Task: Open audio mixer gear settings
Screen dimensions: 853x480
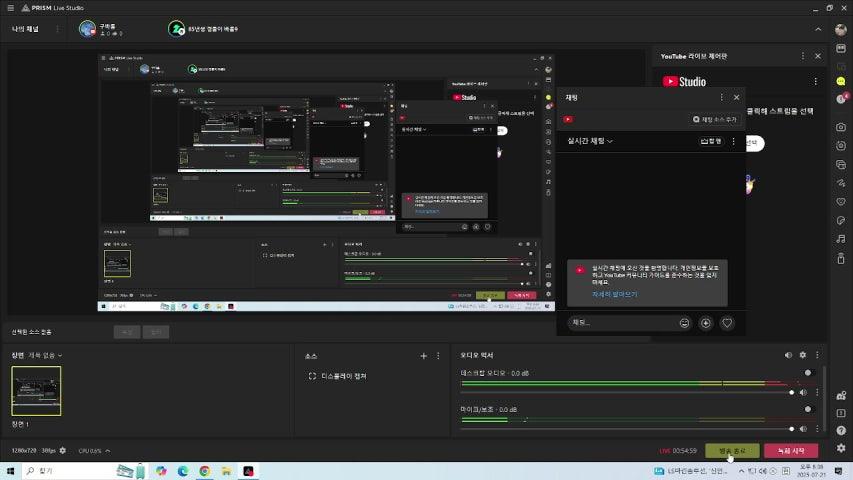Action: pyautogui.click(x=802, y=355)
